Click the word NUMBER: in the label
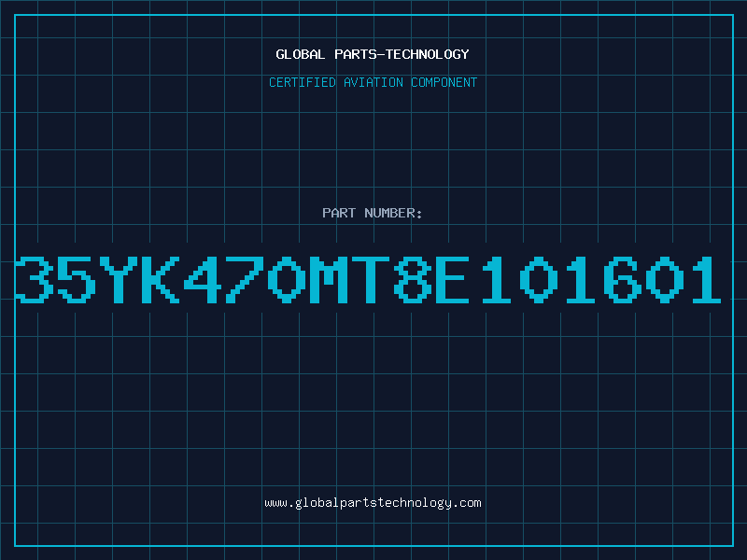747x560 pixels. [x=393, y=213]
